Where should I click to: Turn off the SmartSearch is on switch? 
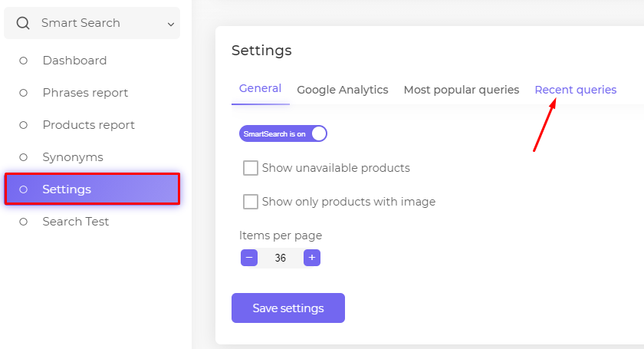coord(283,133)
